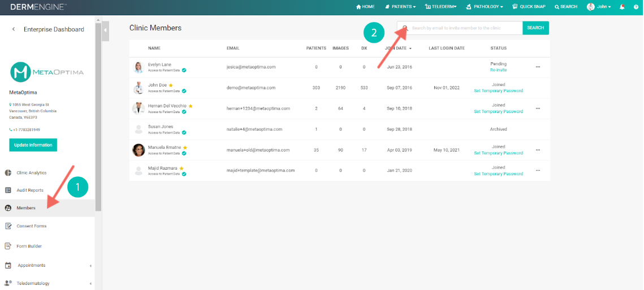Click the Form Builder icon
The image size is (644, 290).
[x=8, y=246]
